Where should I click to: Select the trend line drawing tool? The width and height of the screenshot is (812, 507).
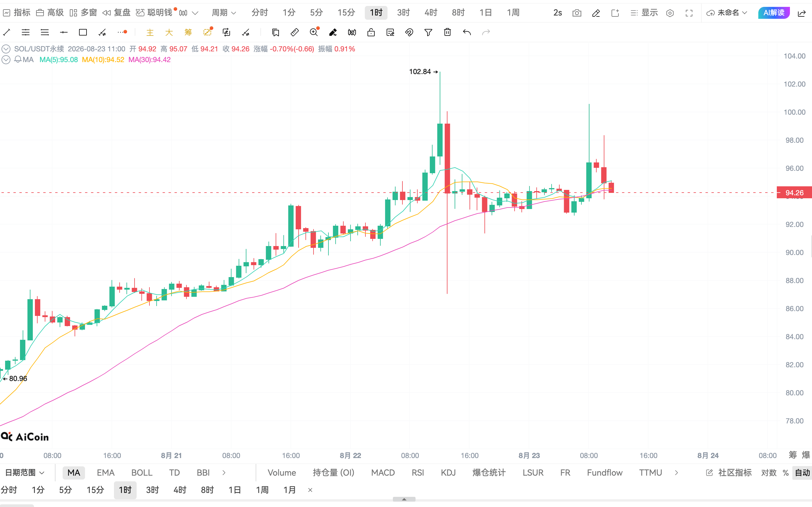coord(7,33)
